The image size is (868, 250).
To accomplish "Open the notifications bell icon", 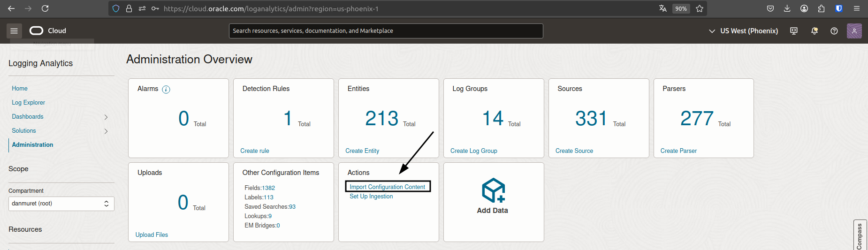I will [815, 31].
